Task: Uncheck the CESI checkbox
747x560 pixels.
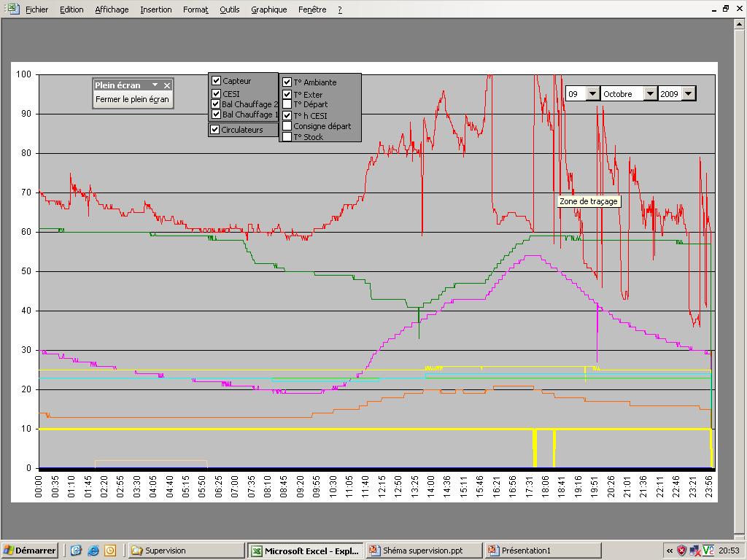Action: tap(216, 93)
